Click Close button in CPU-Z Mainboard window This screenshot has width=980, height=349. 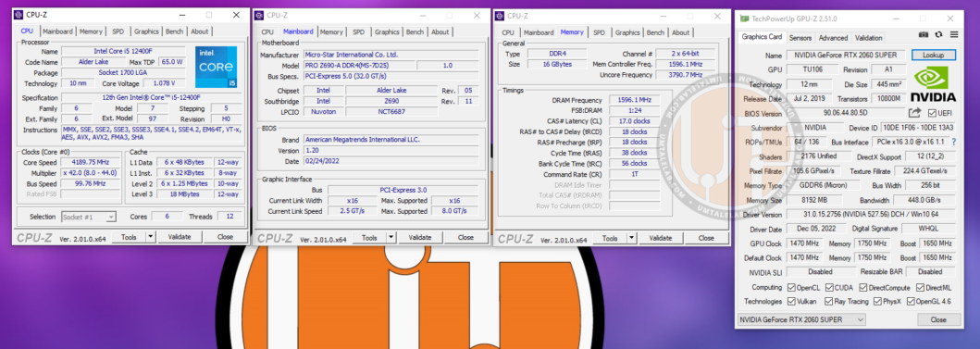tap(465, 238)
